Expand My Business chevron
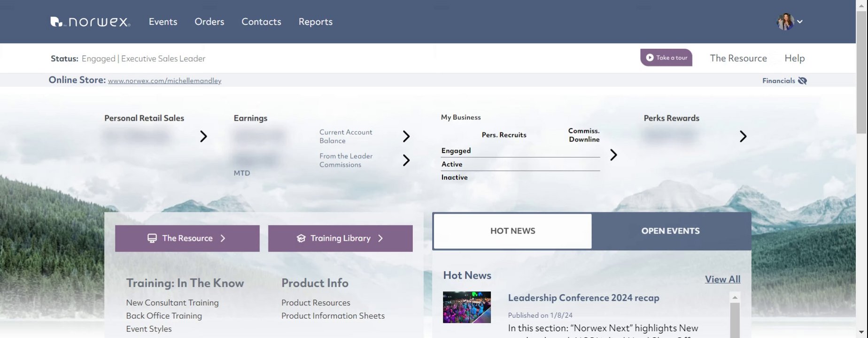This screenshot has height=338, width=868. 613,155
